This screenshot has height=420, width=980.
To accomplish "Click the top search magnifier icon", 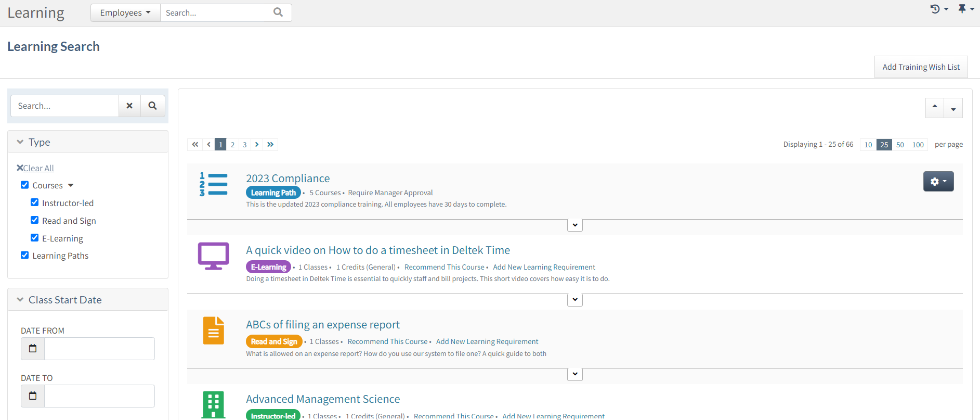I will click(278, 12).
